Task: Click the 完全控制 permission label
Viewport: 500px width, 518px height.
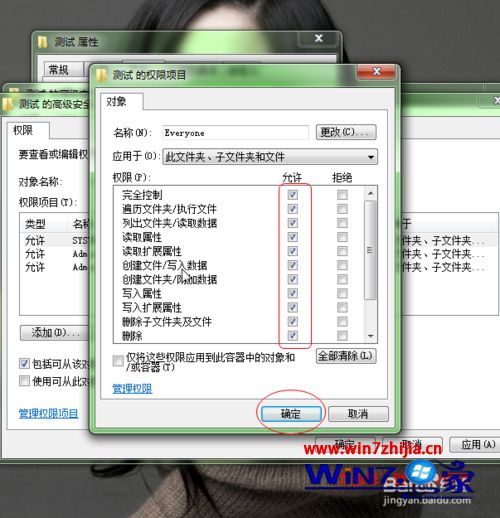Action: pyautogui.click(x=142, y=195)
